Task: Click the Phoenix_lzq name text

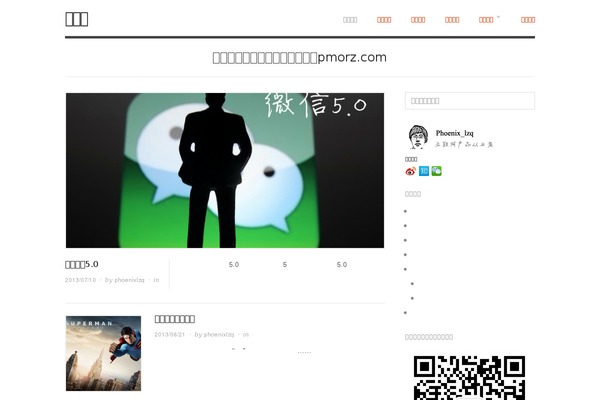Action: (455, 133)
